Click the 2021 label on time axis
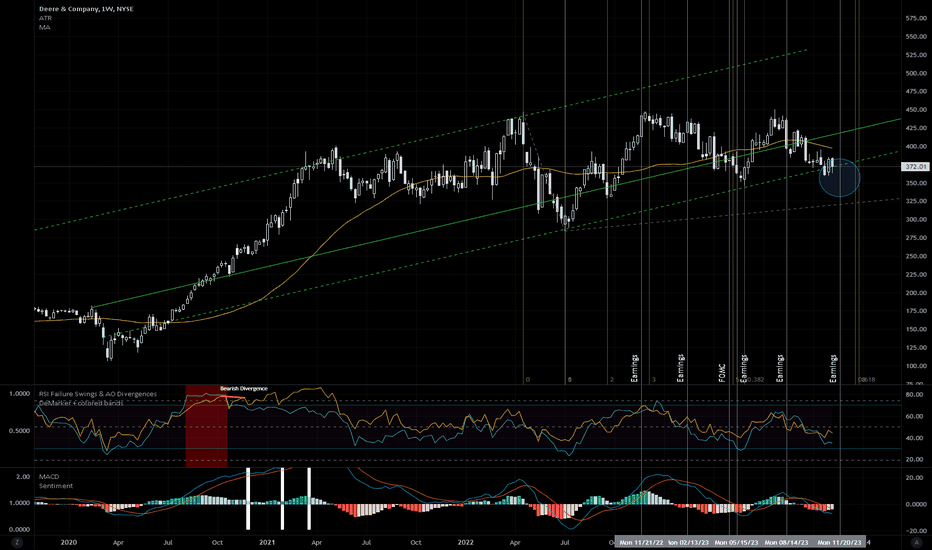Screen dimensions: 932x550 267,542
